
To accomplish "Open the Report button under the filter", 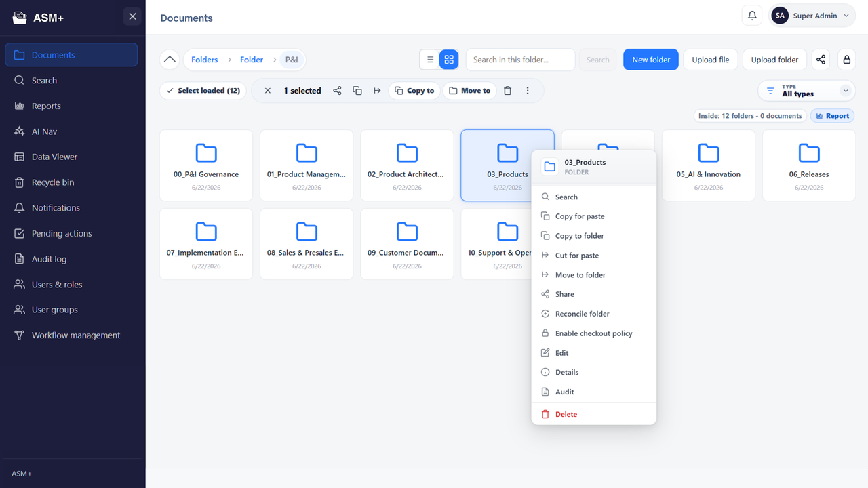I will point(833,116).
